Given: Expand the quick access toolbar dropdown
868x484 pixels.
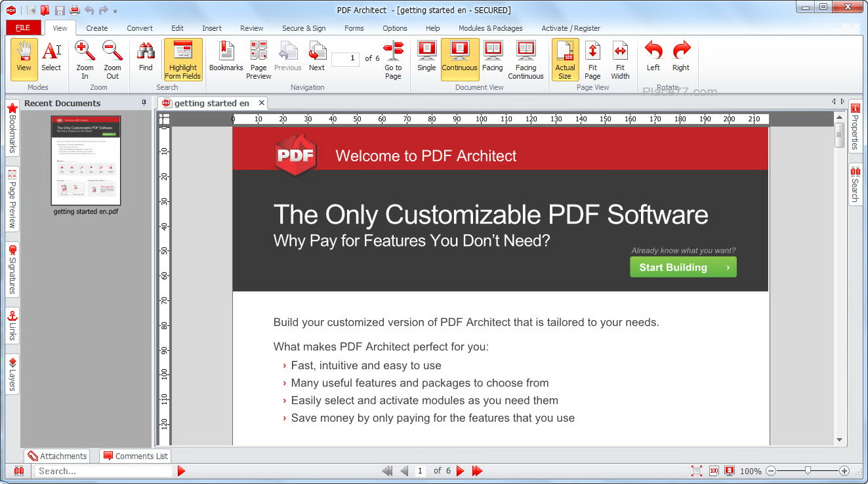Looking at the screenshot, I should click(115, 11).
